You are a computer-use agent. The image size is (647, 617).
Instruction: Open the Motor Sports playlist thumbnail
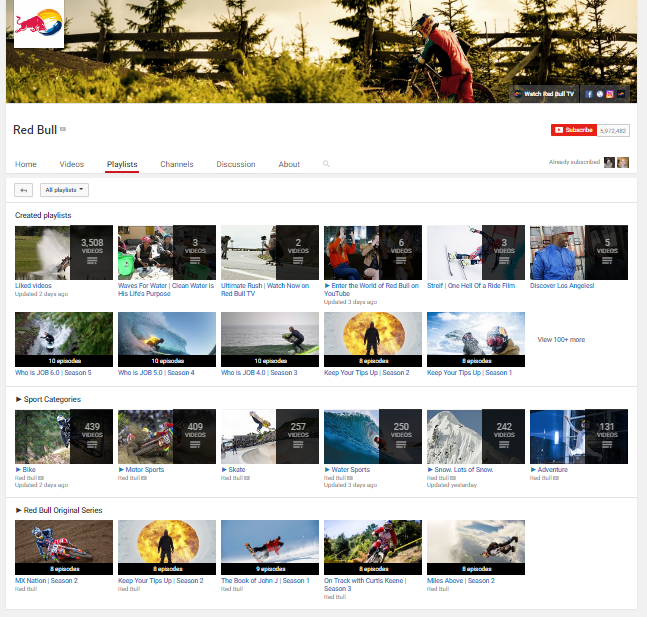pos(167,436)
